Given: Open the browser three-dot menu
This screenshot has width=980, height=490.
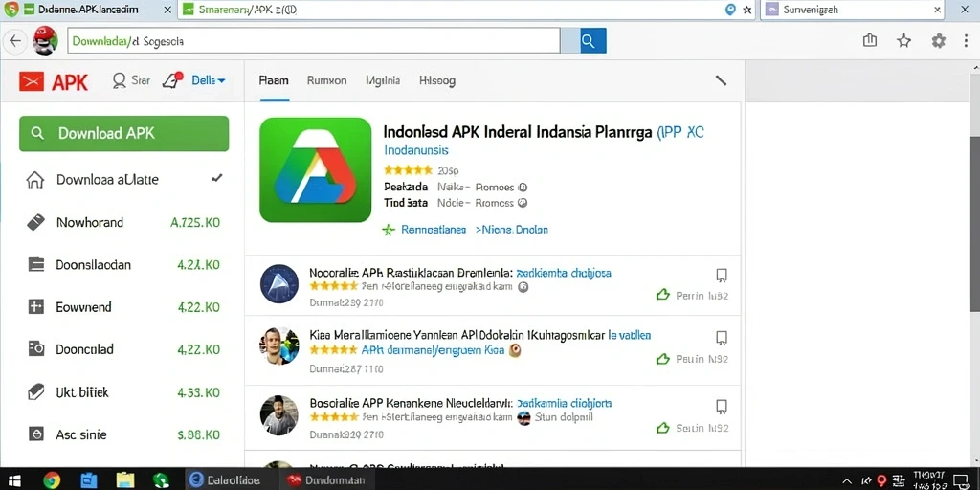Looking at the screenshot, I should pyautogui.click(x=967, y=41).
